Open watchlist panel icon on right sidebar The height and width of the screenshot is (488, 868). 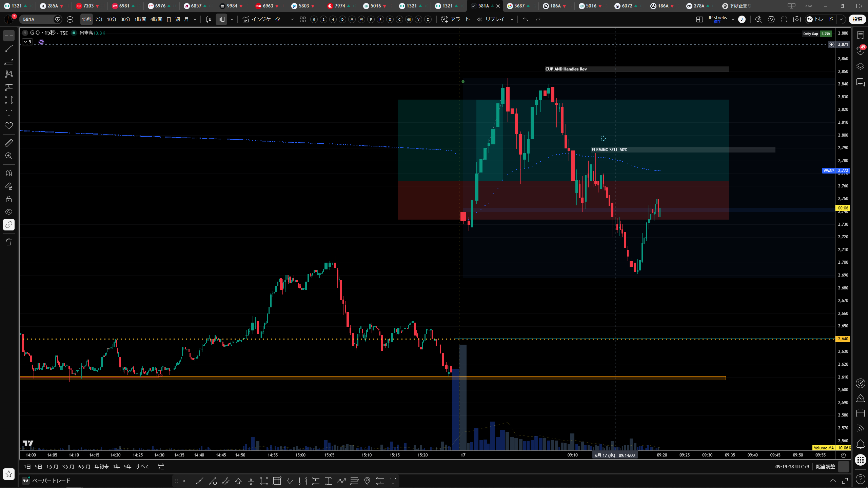coord(860,36)
